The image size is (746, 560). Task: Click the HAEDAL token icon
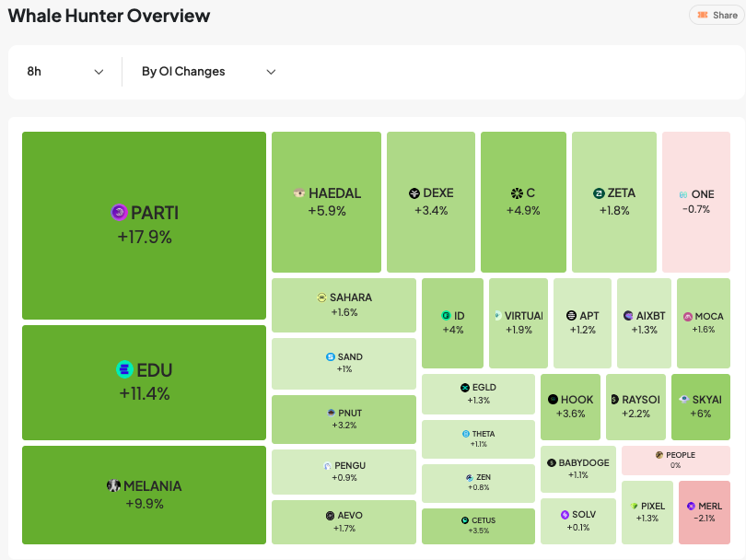(299, 192)
